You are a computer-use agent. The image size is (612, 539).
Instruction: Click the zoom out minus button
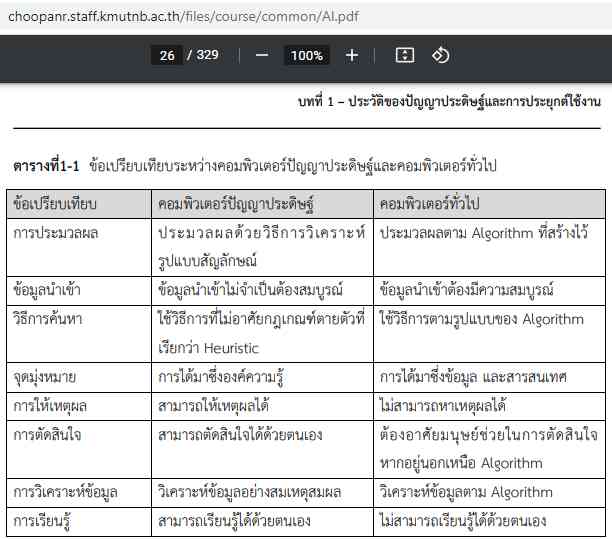point(262,55)
